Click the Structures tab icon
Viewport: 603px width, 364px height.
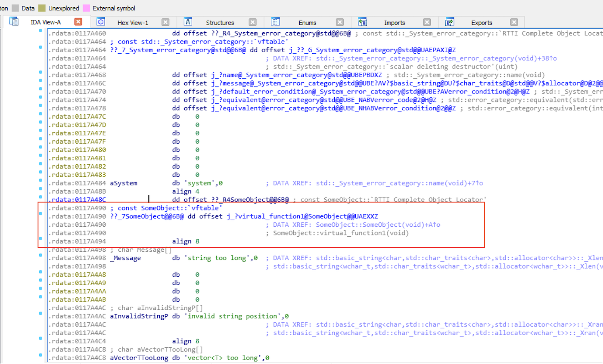(x=188, y=22)
